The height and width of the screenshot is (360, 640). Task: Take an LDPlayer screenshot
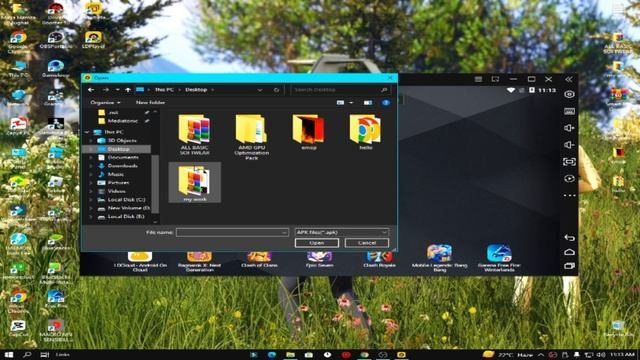pyautogui.click(x=569, y=162)
